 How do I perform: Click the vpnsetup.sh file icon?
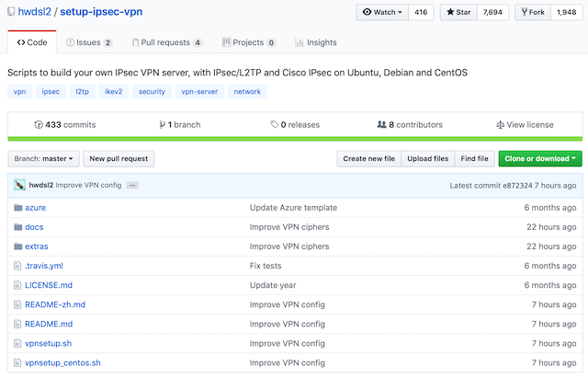coord(17,343)
